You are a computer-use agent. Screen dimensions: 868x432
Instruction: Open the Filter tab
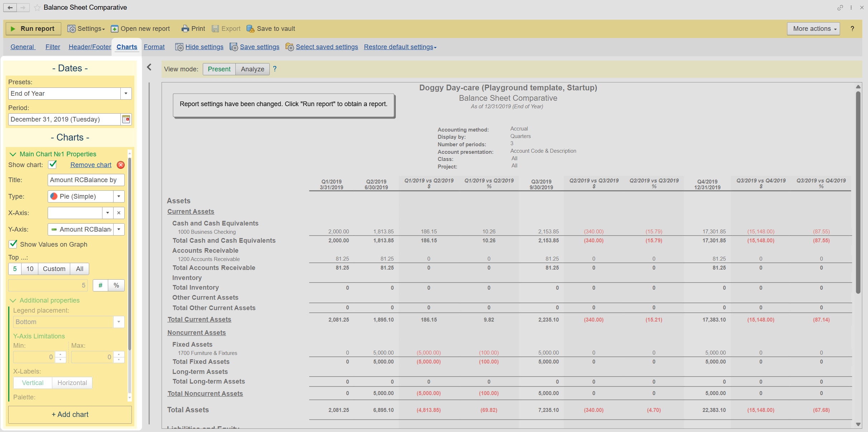(x=53, y=47)
